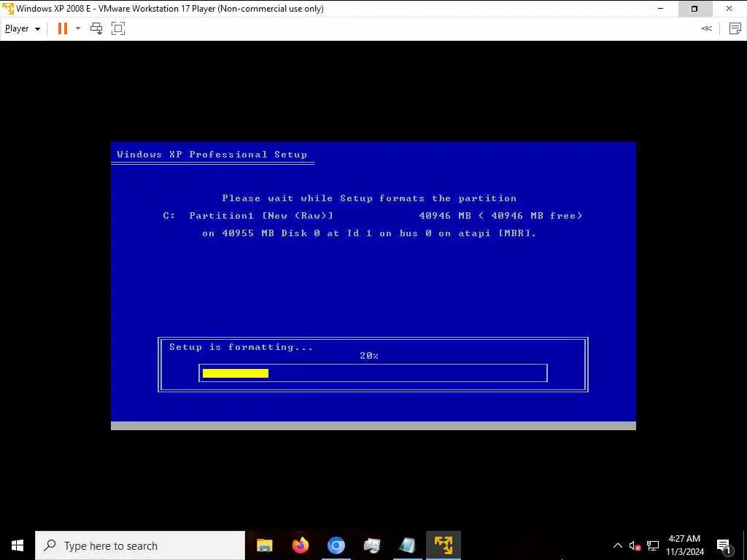
Task: Expand the power options dropdown arrow
Action: pyautogui.click(x=78, y=28)
